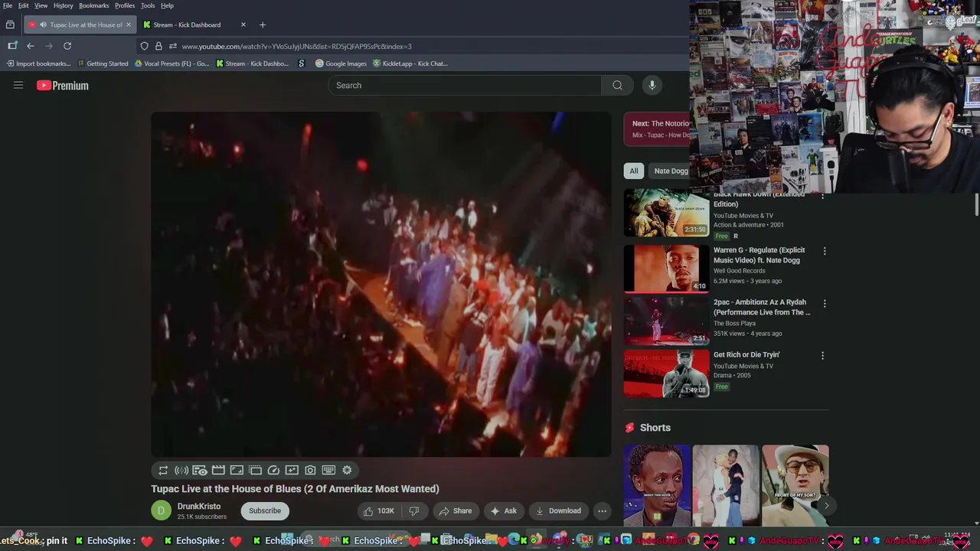
Task: Open playback speed gauge icon
Action: pyautogui.click(x=273, y=471)
